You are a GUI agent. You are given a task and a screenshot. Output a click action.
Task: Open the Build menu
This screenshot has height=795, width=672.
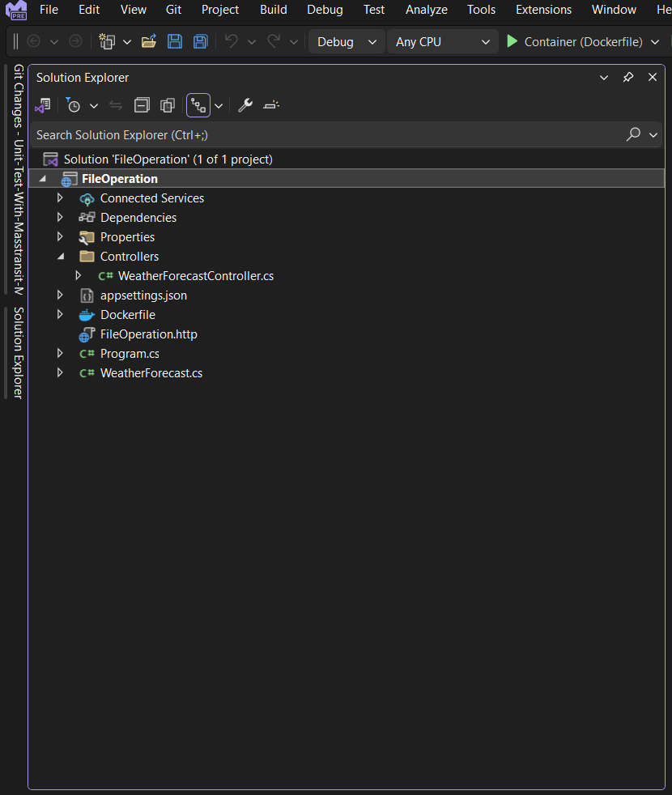273,10
